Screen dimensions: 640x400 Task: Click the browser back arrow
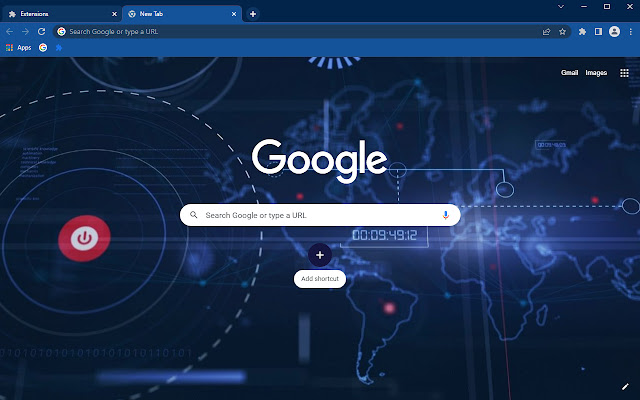pos(9,31)
